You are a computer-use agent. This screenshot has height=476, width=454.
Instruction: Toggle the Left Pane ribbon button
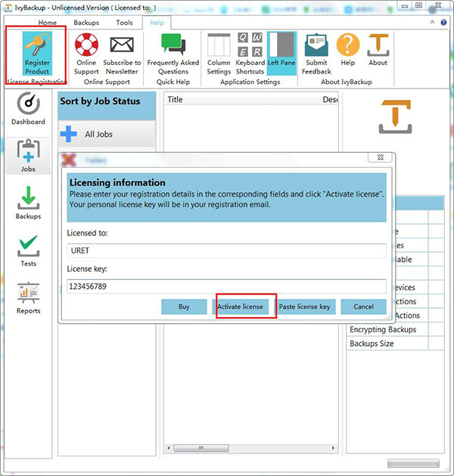[x=281, y=54]
